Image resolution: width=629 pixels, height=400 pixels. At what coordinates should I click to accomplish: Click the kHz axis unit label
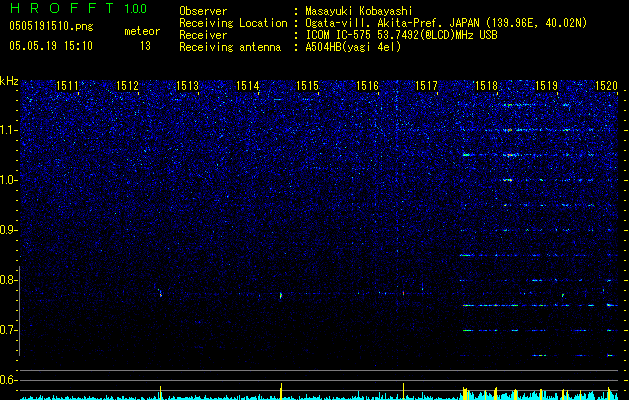tap(9, 81)
